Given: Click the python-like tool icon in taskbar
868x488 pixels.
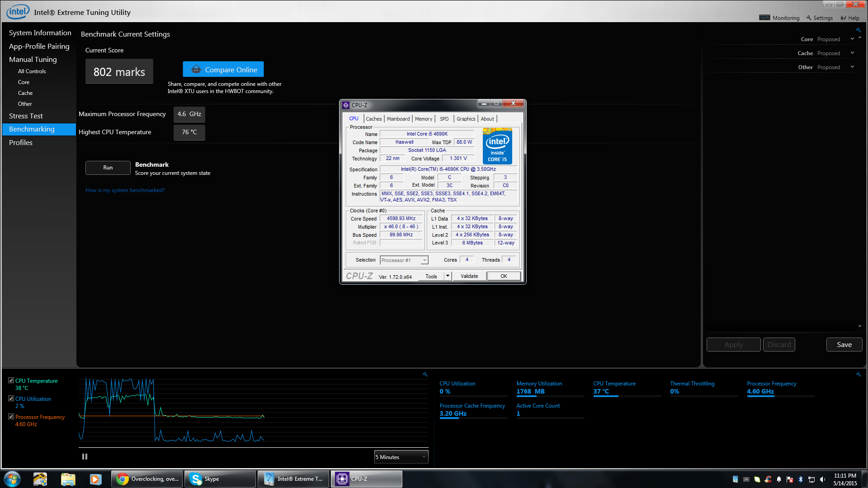Looking at the screenshot, I should pos(40,479).
